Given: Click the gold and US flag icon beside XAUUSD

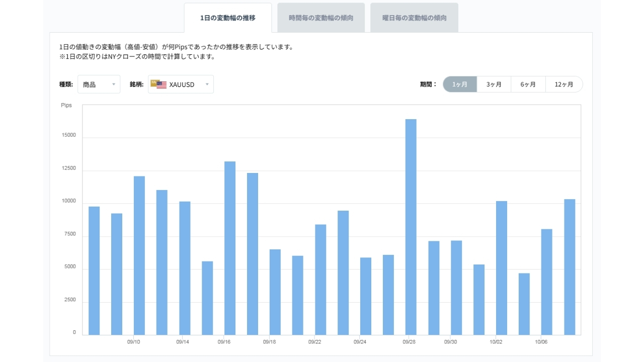Looking at the screenshot, I should (x=158, y=84).
